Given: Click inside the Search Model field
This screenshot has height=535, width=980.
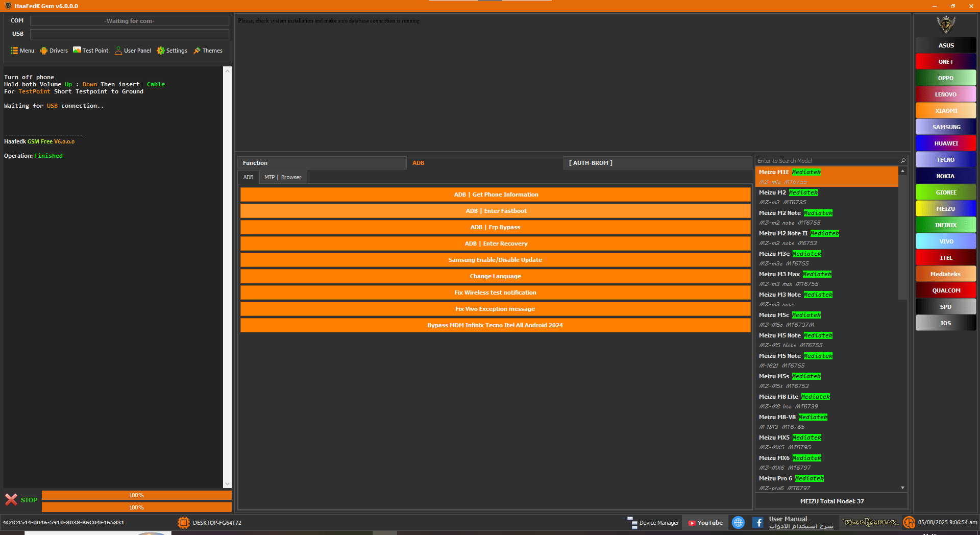Looking at the screenshot, I should coord(826,161).
